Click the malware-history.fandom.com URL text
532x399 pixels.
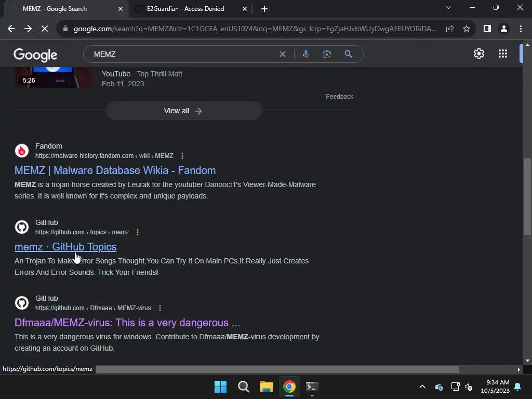coord(104,156)
